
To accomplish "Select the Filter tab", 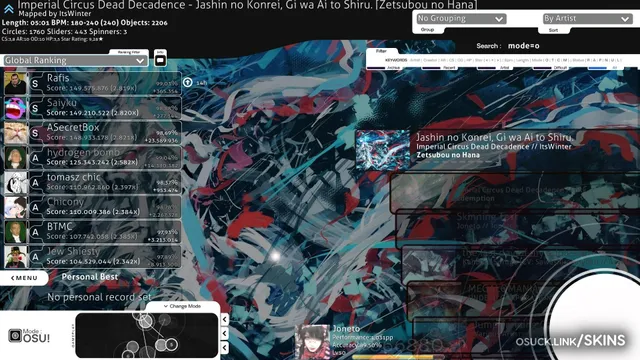I will point(381,51).
